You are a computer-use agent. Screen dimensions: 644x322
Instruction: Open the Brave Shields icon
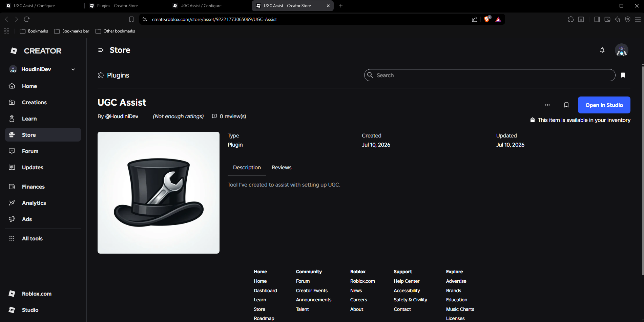(x=487, y=19)
